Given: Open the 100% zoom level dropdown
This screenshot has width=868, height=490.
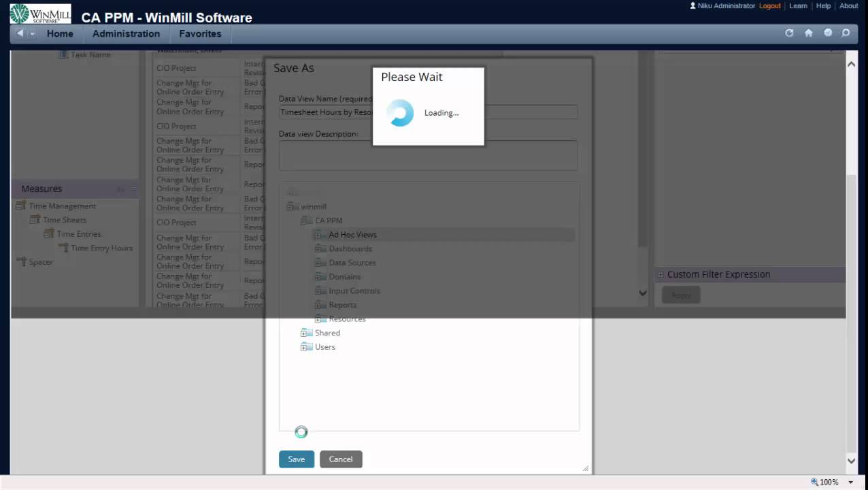Looking at the screenshot, I should (x=850, y=483).
